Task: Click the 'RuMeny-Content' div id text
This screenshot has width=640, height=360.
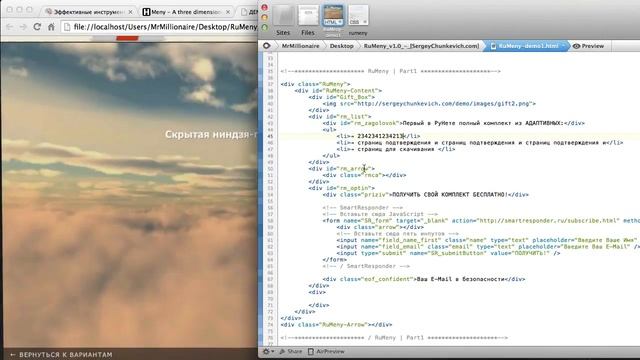Action: (351, 91)
